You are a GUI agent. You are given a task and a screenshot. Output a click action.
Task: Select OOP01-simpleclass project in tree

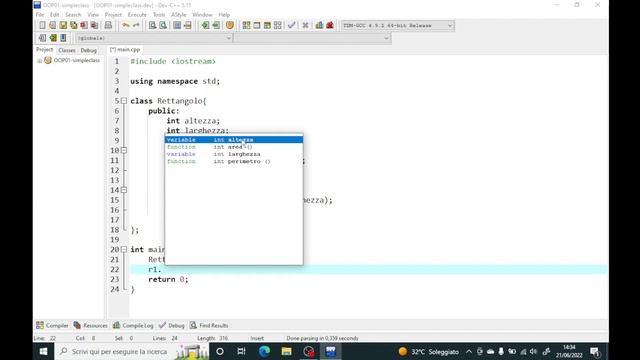click(77, 60)
